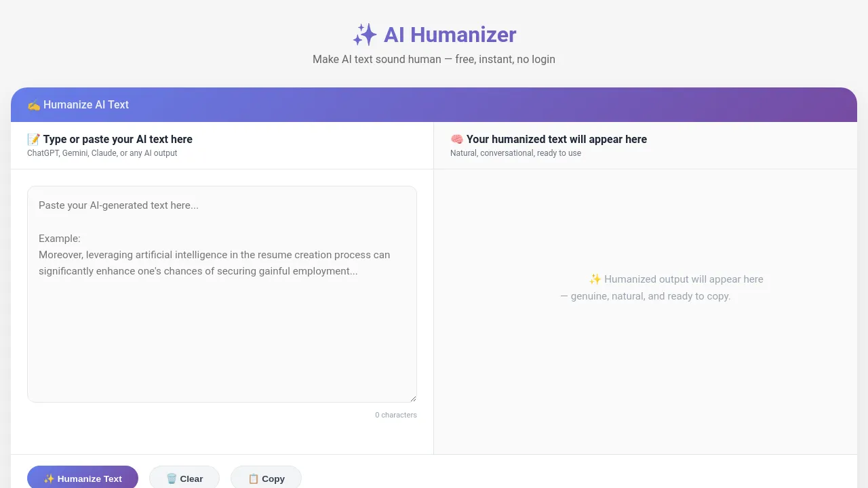
Task: Click the sparkle icon beside AI Humanizer title
Action: click(x=365, y=35)
